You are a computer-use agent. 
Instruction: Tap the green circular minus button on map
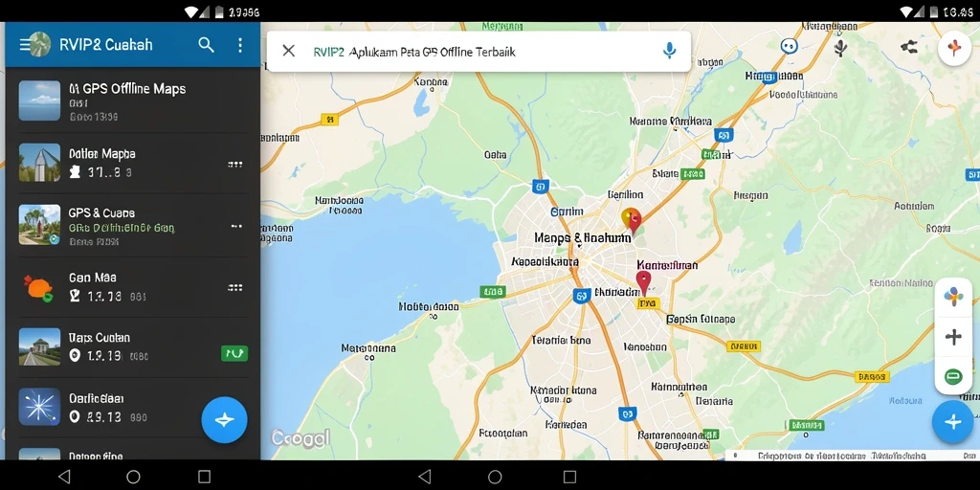pos(953,376)
